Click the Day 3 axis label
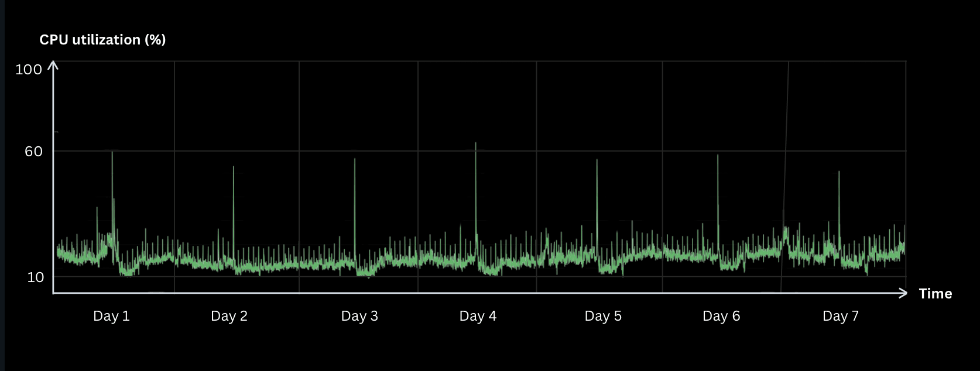Viewport: 980px width, 371px height. click(x=359, y=316)
